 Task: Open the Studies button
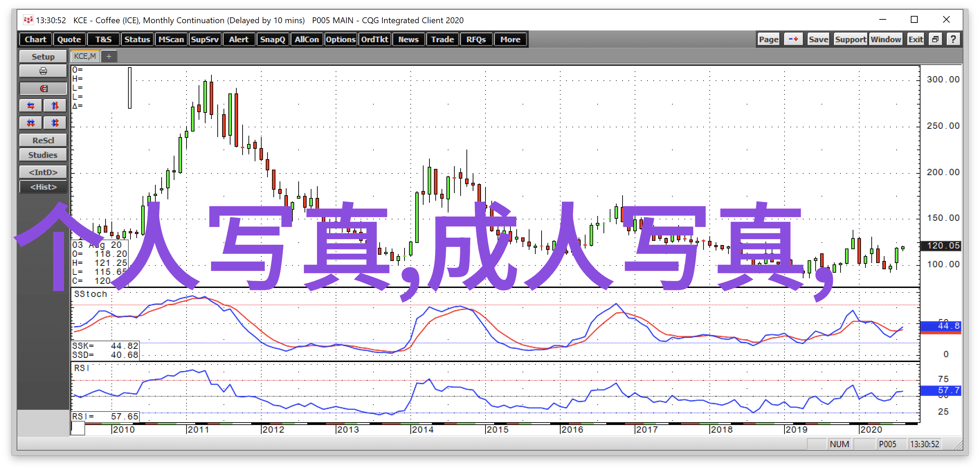43,155
